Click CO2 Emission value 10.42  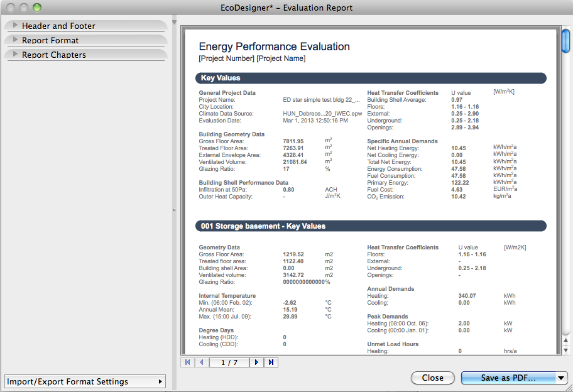459,197
